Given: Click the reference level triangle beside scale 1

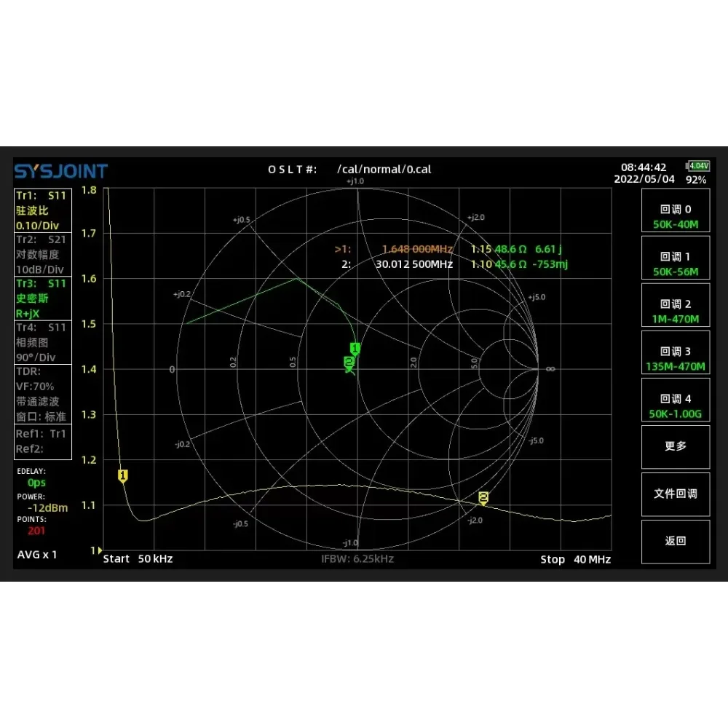Looking at the screenshot, I should [100, 550].
